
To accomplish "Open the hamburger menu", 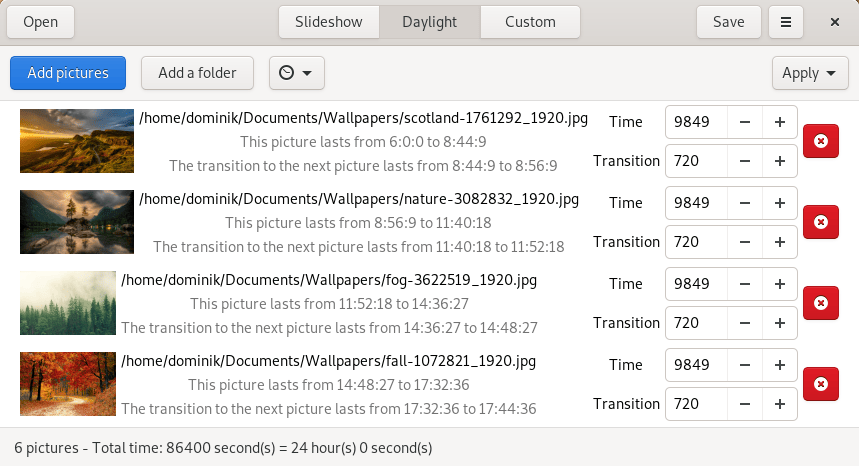I will tap(786, 22).
